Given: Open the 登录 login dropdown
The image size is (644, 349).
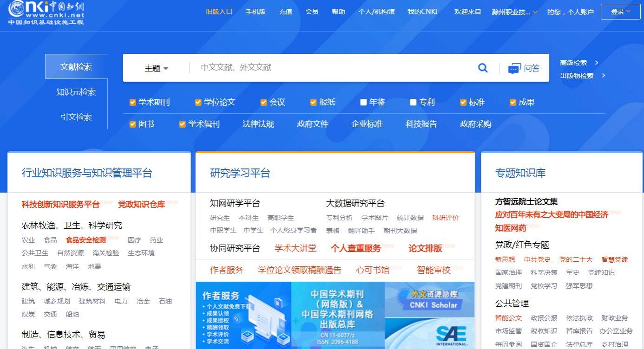Looking at the screenshot, I should (x=620, y=12).
